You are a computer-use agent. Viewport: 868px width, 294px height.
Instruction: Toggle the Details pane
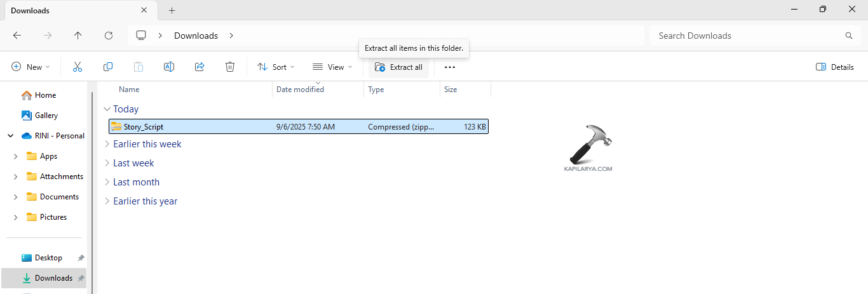coord(834,67)
